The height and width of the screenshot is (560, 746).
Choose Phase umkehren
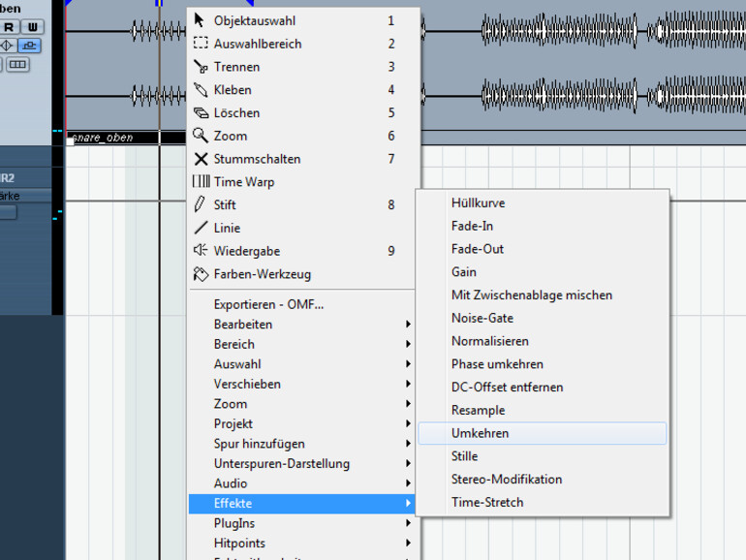coord(543,364)
